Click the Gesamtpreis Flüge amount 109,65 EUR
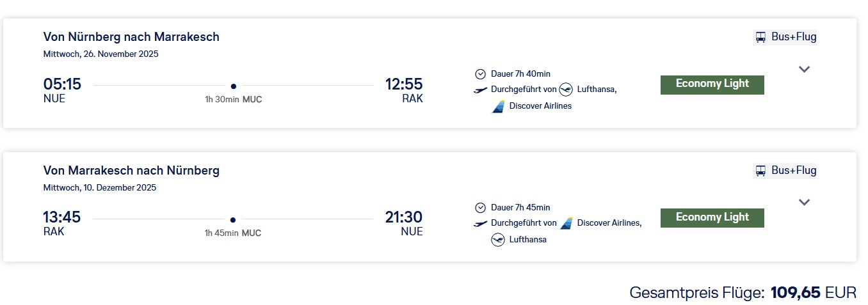This screenshot has height=305, width=868. [813, 293]
